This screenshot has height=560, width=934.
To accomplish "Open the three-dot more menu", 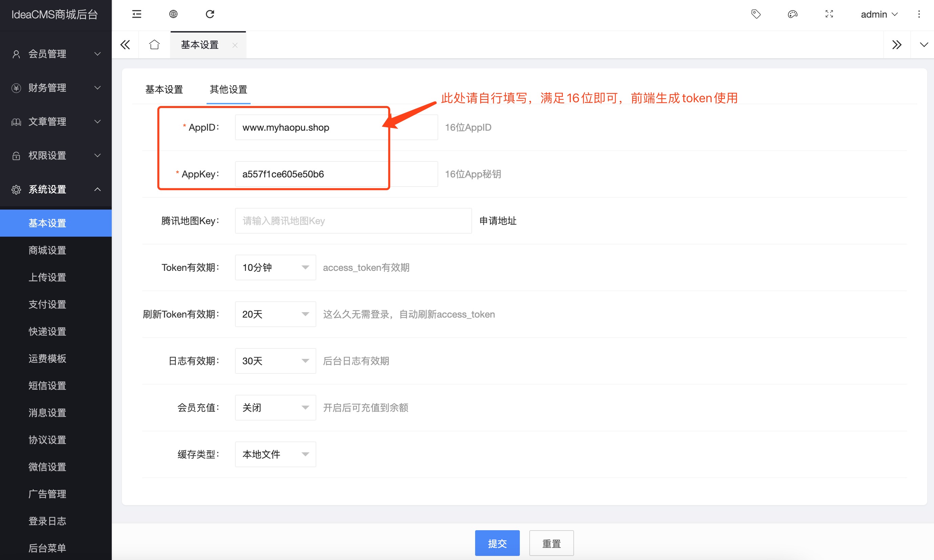I will [919, 14].
